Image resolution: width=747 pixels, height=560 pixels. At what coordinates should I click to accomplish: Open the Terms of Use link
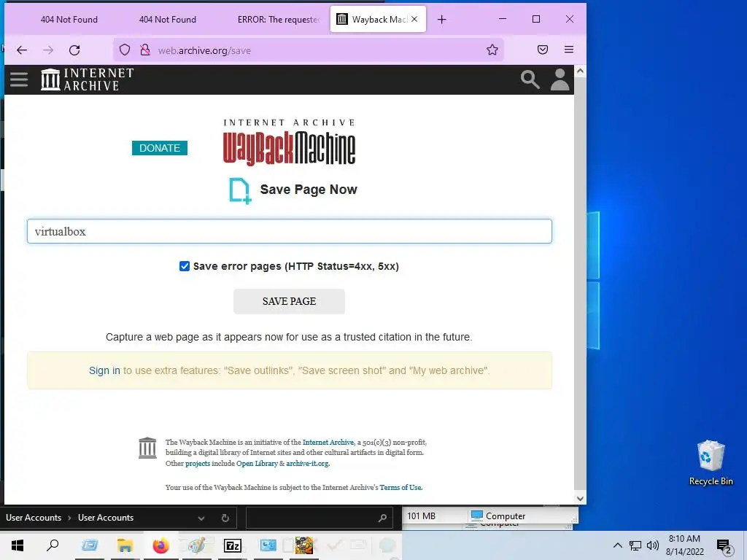click(x=400, y=488)
